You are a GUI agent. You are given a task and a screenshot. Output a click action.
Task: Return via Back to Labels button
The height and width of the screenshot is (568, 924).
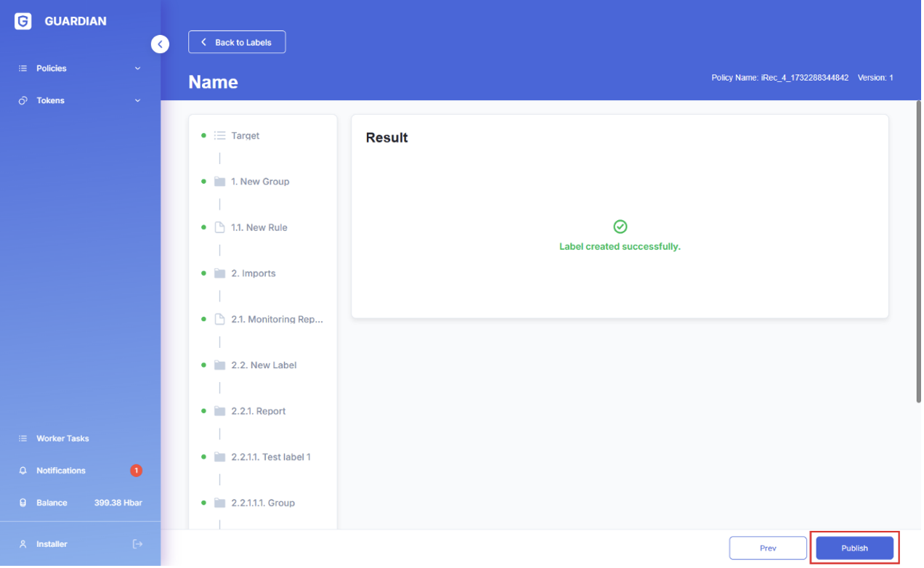tap(238, 43)
